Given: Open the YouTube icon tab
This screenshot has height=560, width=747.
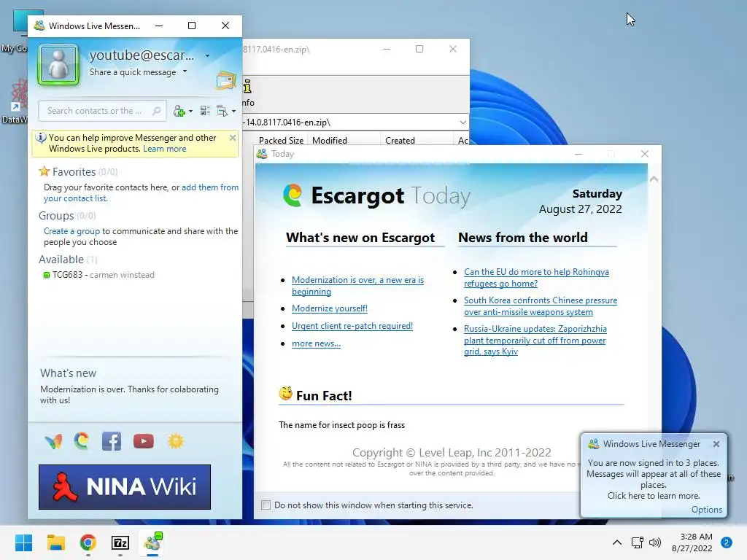Looking at the screenshot, I should point(144,441).
